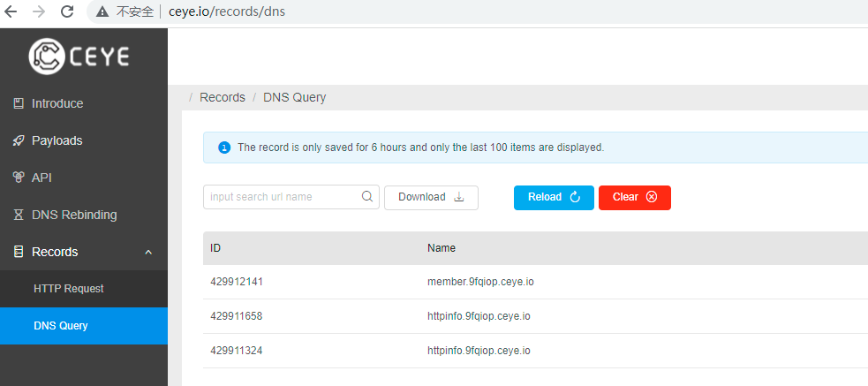Clear all records with red button
Screen dimensions: 868x386
click(634, 197)
